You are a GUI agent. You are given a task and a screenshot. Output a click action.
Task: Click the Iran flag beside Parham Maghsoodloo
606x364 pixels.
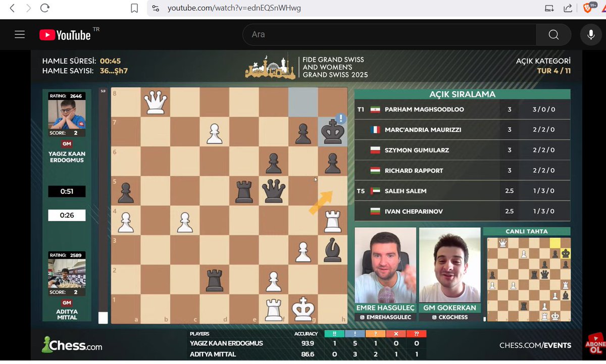[x=375, y=110]
